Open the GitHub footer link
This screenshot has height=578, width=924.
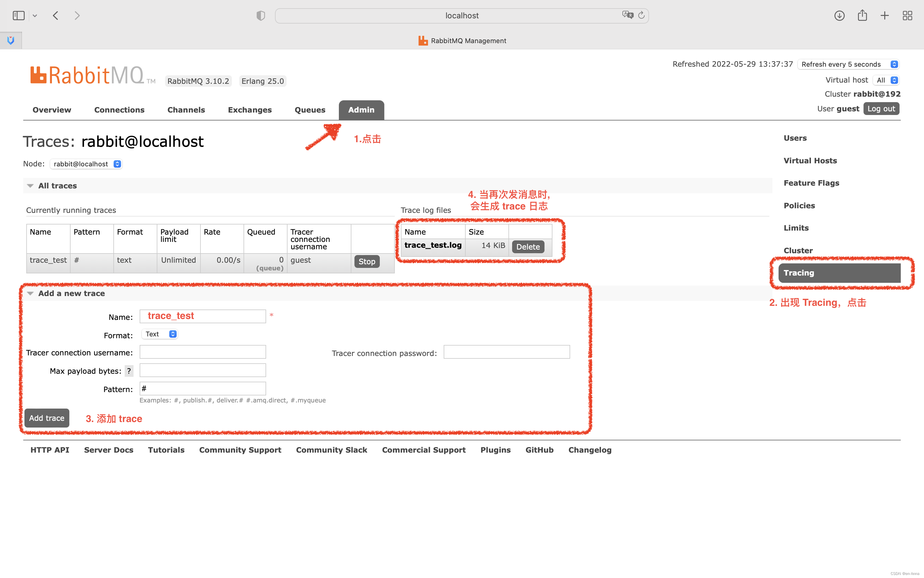539,450
